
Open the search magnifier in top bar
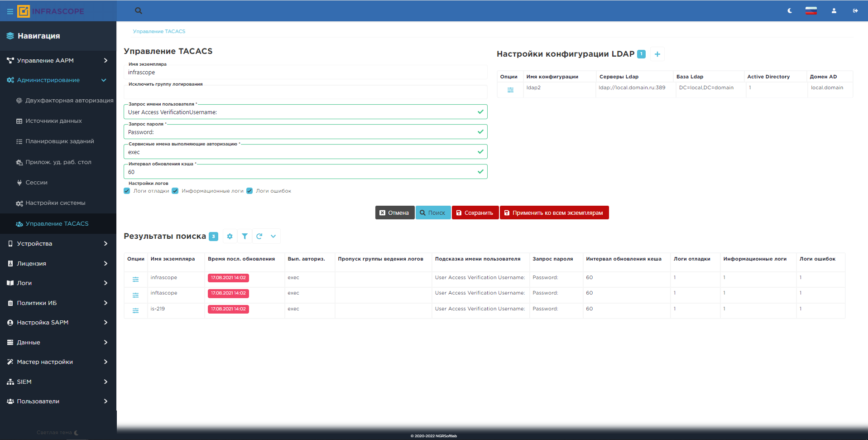pyautogui.click(x=139, y=10)
